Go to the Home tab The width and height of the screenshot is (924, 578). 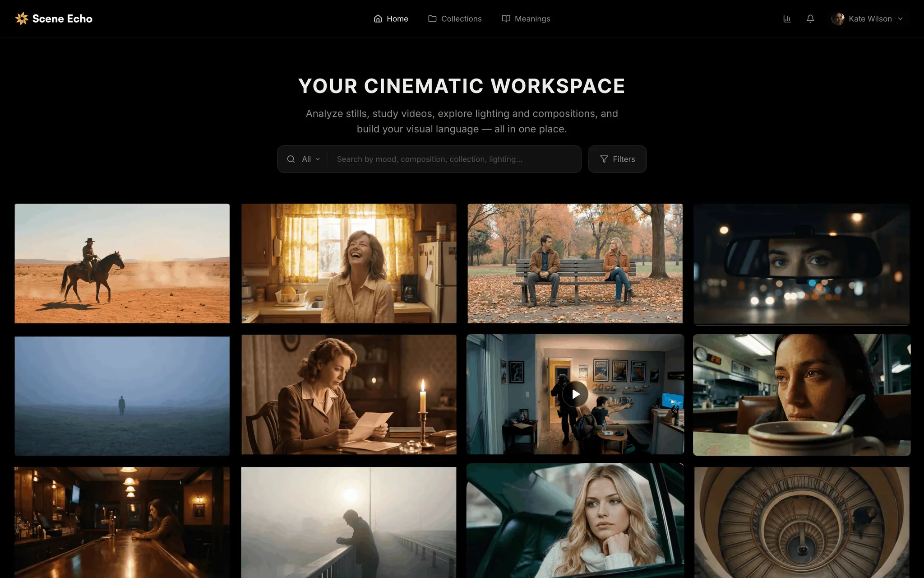[391, 19]
